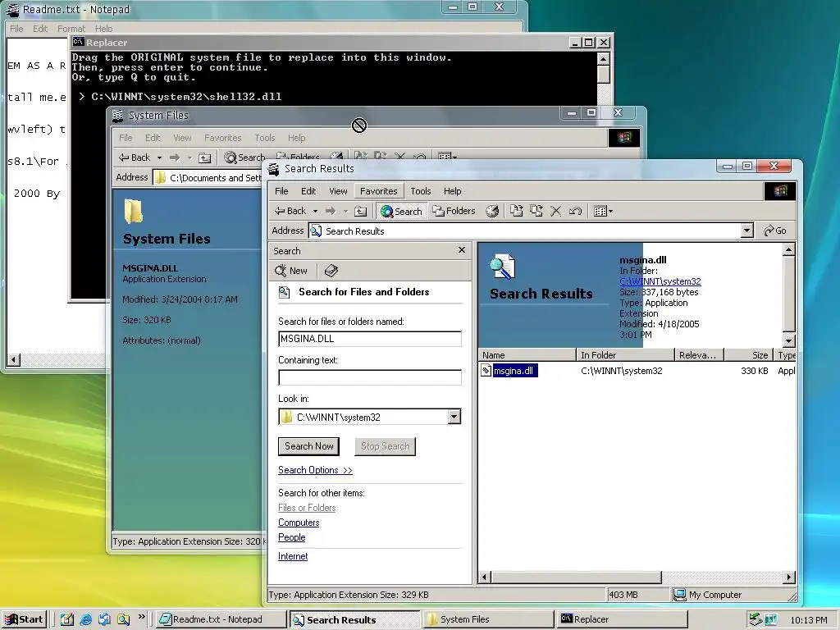Viewport: 840px width, 630px height.
Task: Close the Search side pane
Action: click(x=462, y=250)
